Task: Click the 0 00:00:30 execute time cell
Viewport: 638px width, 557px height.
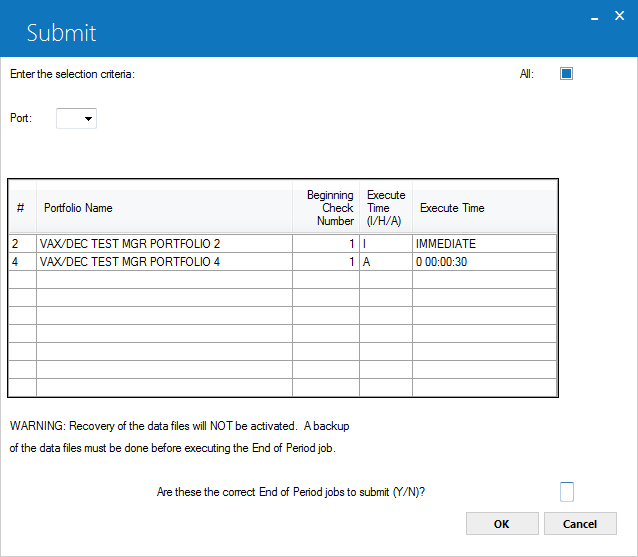Action: 484,262
